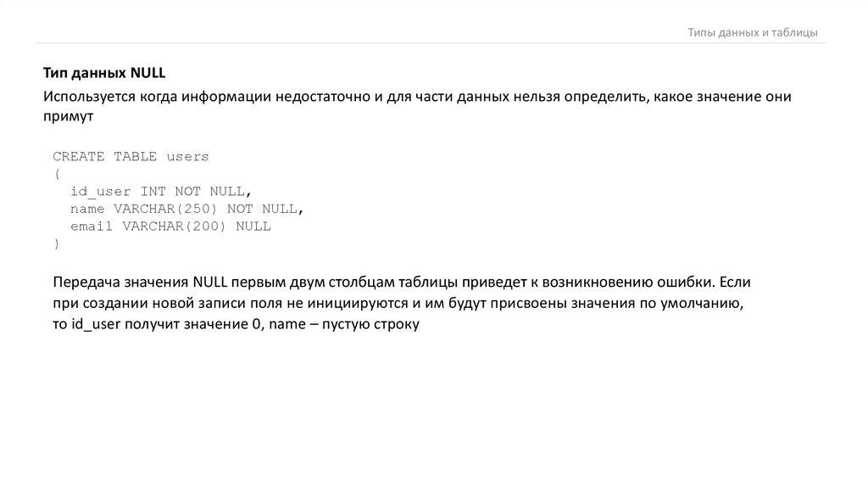Click the line starting with "Передача значения NULL"
868x487 pixels.
click(401, 282)
